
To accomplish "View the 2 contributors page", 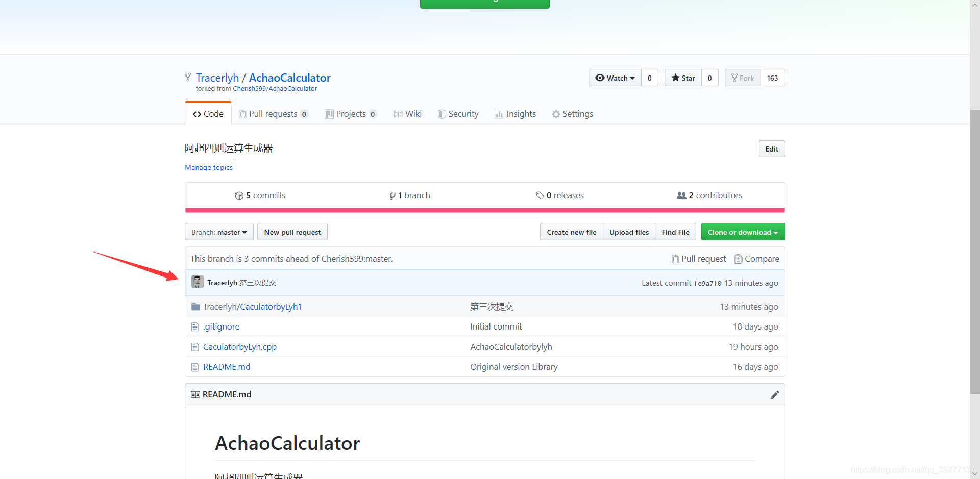I will 709,195.
